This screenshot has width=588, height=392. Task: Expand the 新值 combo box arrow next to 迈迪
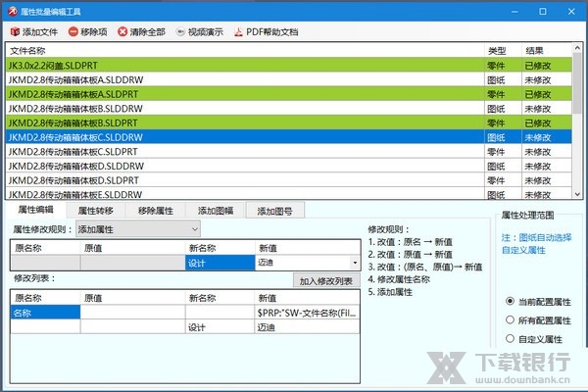[355, 263]
